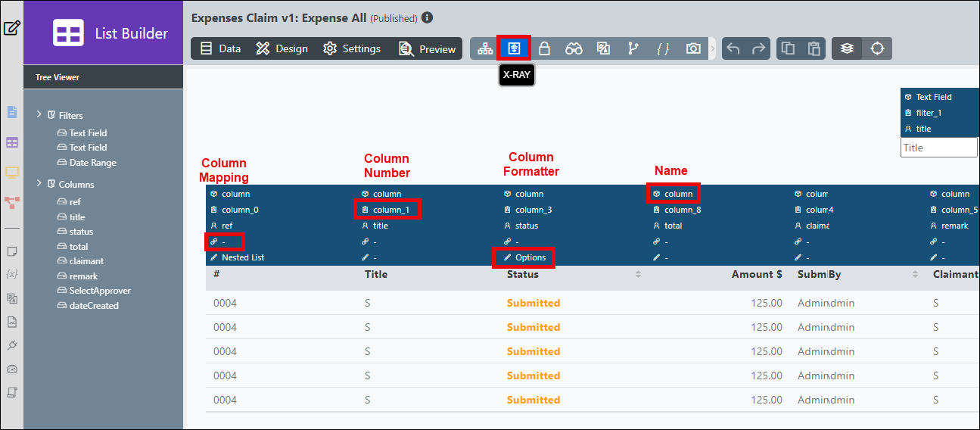Open the Settings tab
This screenshot has width=980, height=430.
pos(352,48)
